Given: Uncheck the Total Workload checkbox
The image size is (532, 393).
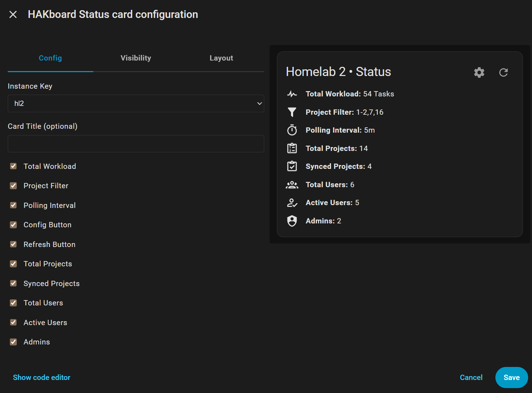Looking at the screenshot, I should pyautogui.click(x=13, y=166).
